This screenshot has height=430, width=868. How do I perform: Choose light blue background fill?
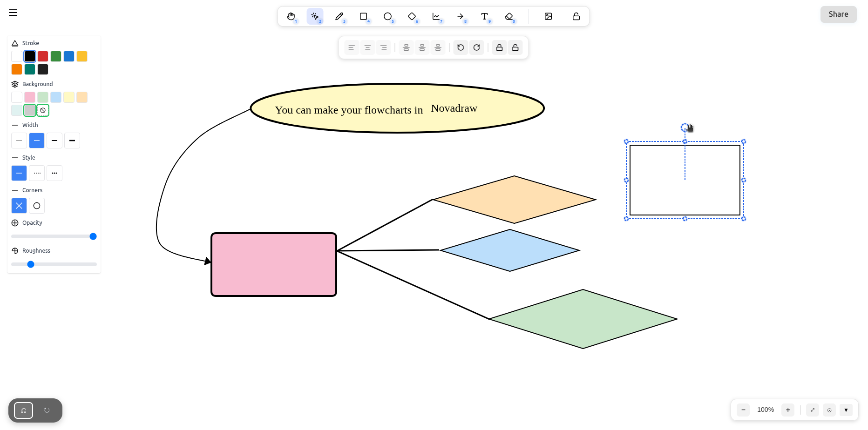tap(56, 97)
